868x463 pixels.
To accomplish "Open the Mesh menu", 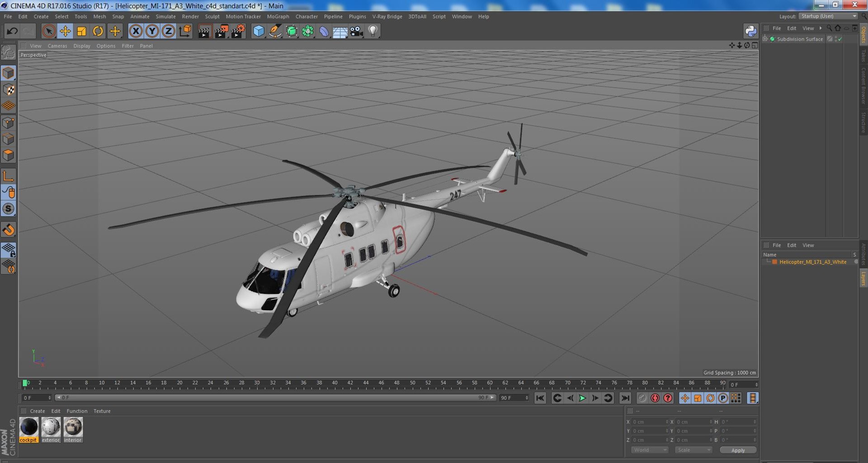I will (99, 17).
